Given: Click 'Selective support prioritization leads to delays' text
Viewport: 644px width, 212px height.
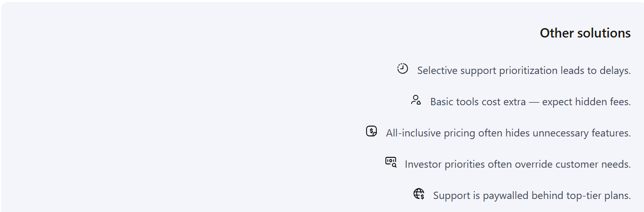Looking at the screenshot, I should (x=524, y=70).
